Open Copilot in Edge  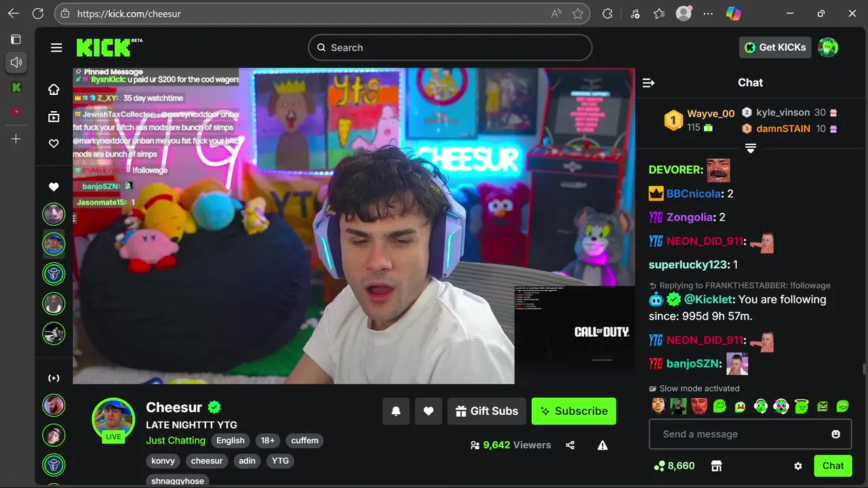pyautogui.click(x=734, y=14)
